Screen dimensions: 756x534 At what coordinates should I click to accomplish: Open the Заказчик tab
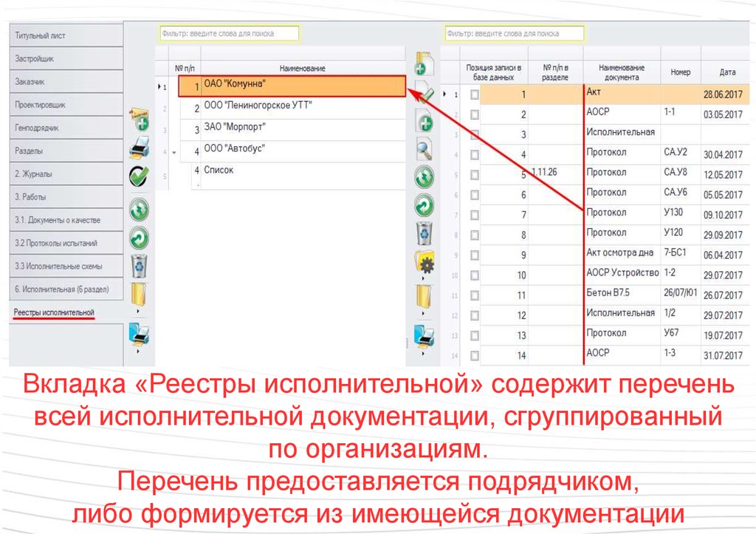pyautogui.click(x=66, y=81)
